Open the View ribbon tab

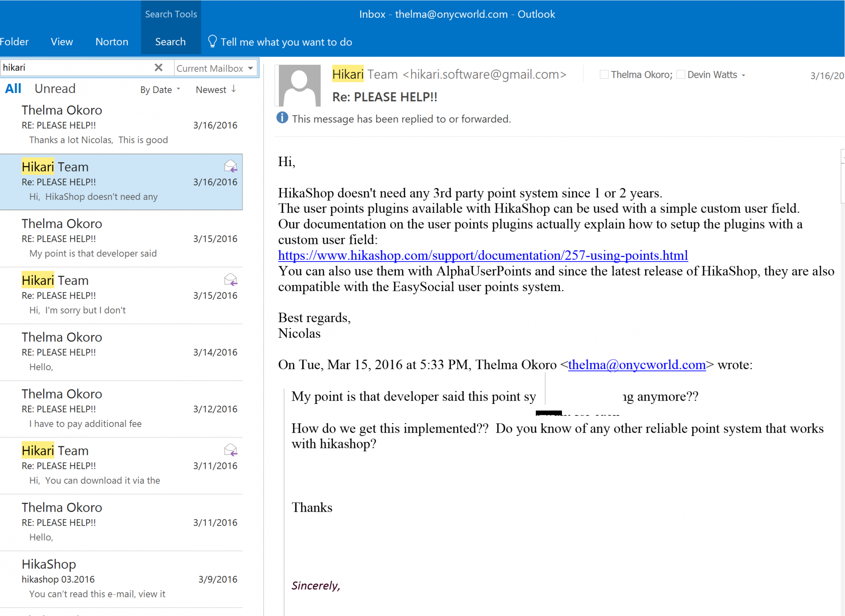(x=62, y=42)
